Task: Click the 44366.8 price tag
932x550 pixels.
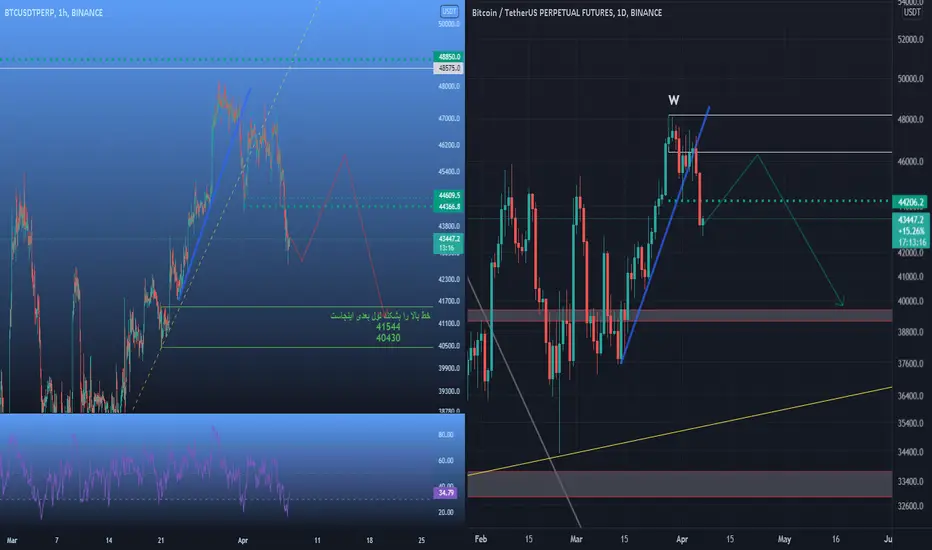Action: point(449,206)
